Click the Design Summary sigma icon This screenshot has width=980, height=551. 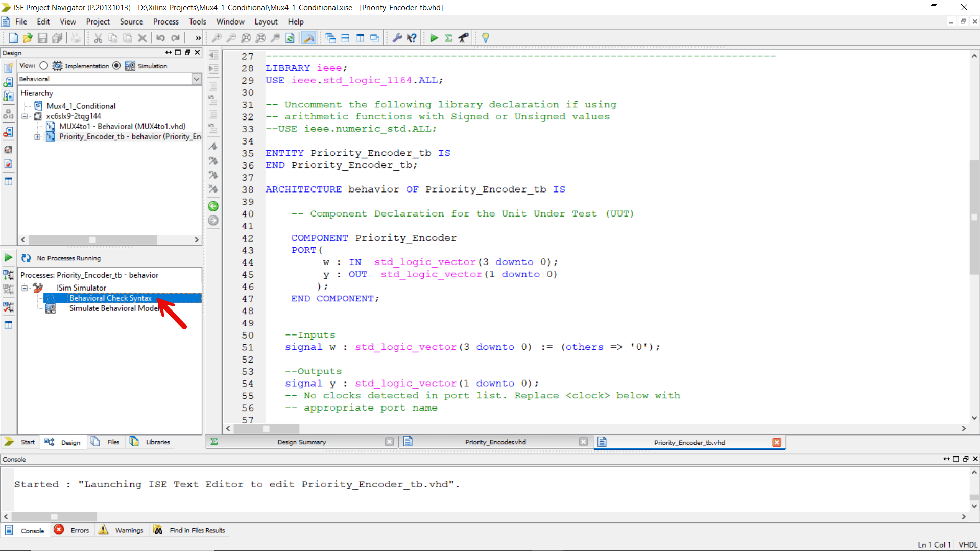click(448, 37)
